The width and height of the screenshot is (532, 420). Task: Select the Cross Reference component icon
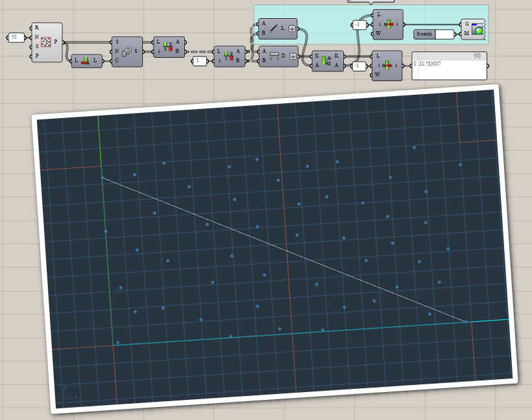pos(127,51)
